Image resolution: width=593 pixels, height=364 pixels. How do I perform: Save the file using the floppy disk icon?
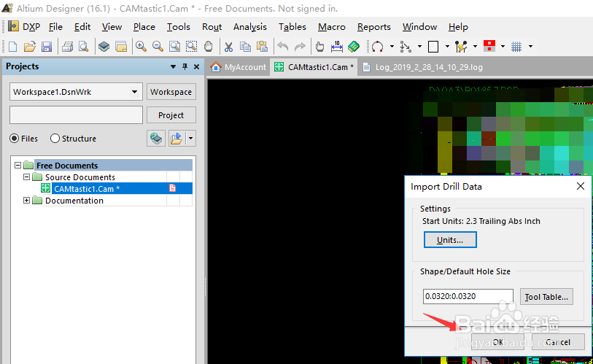pos(47,47)
